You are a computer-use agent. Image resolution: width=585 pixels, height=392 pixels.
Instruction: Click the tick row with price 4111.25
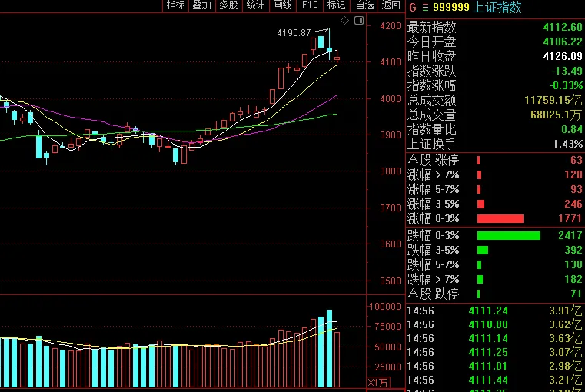[x=494, y=352]
